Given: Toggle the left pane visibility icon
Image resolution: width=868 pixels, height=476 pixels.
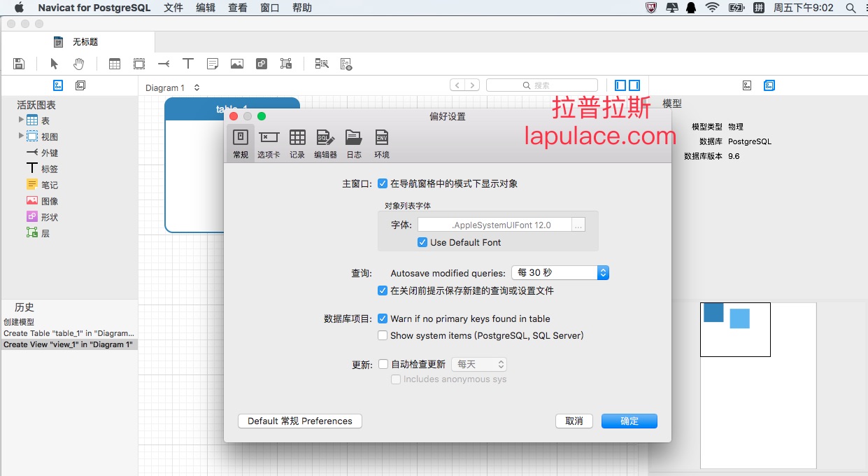Looking at the screenshot, I should click(620, 85).
